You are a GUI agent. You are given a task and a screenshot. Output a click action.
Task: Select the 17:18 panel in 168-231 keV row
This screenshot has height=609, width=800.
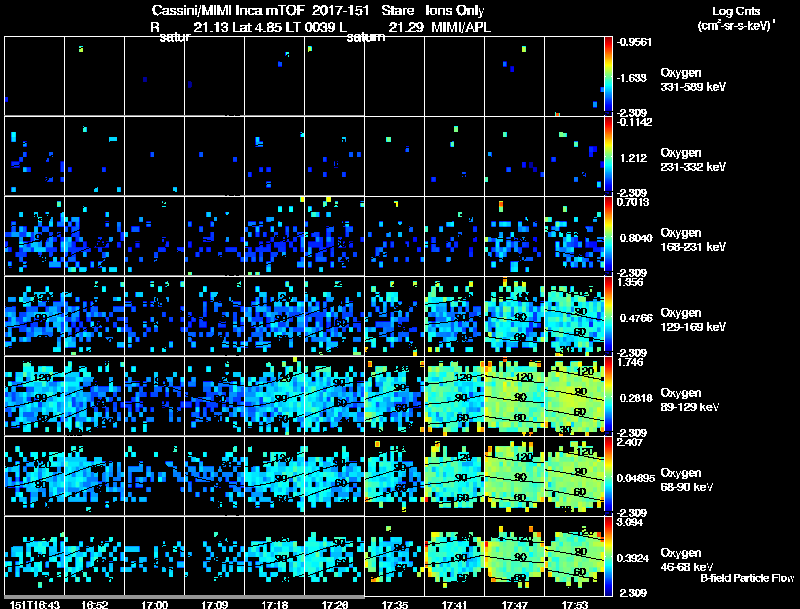(x=274, y=236)
